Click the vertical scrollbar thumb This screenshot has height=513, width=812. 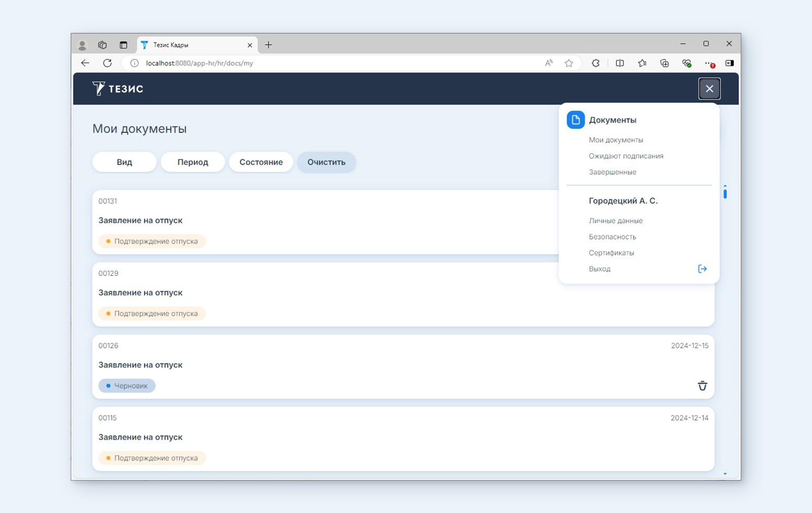point(725,194)
